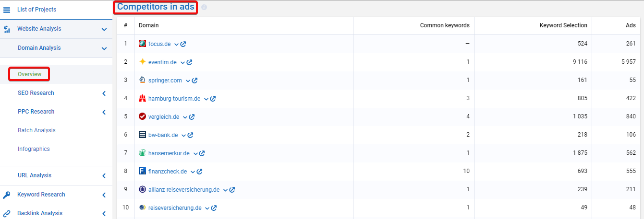Screen dimensions: 644x219
Task: Expand the dropdown arrow next to eventim.de
Action: (x=182, y=62)
